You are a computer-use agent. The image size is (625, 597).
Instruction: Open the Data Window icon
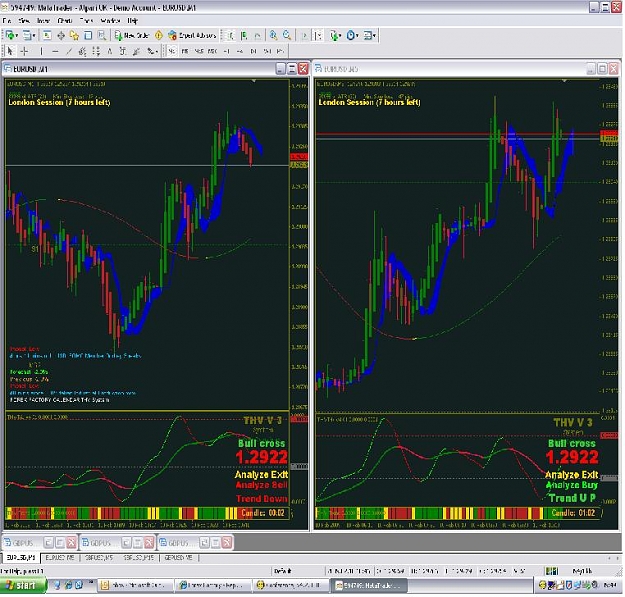click(61, 35)
